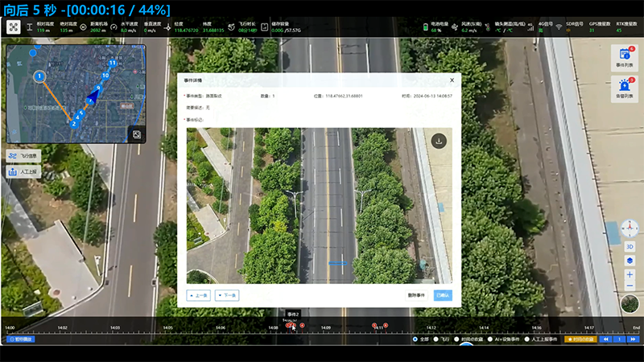Select the 人工上报事件 radio filter
This screenshot has width=644, height=362.
click(x=528, y=339)
